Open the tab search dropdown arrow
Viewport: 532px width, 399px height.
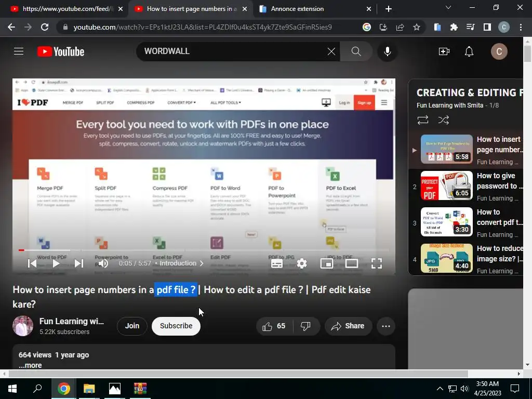(x=448, y=7)
